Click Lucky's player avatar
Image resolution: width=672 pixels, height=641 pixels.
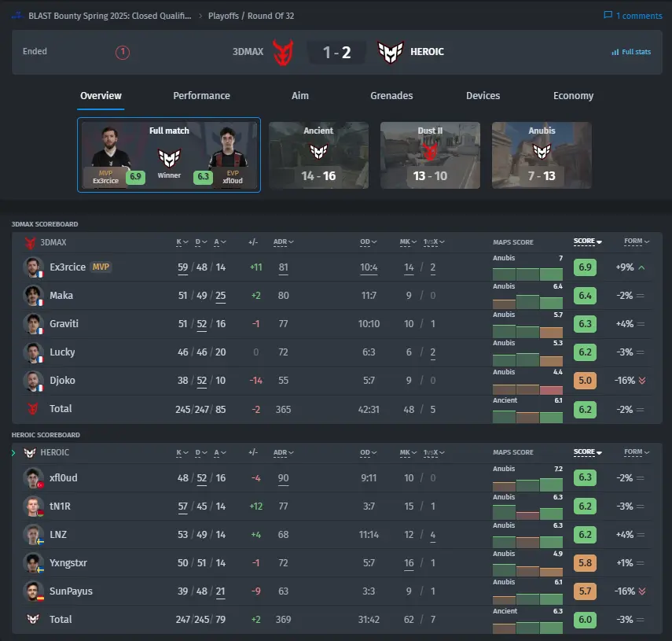coord(33,352)
